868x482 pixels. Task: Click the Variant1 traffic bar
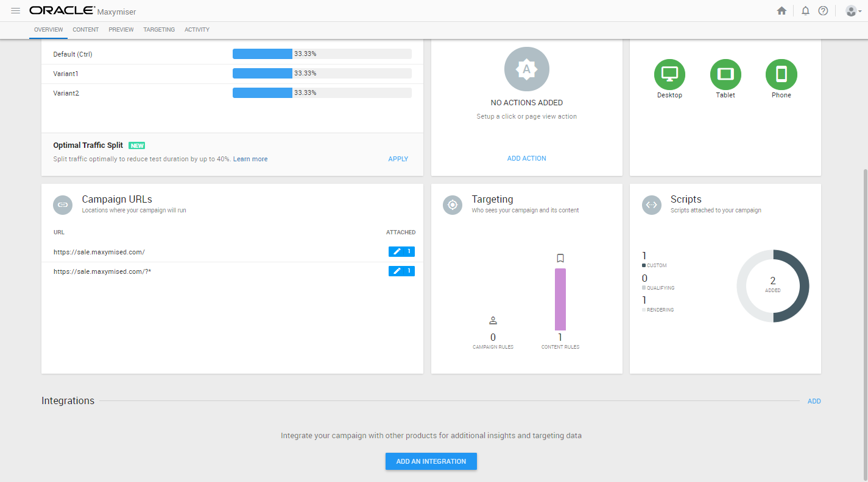pyautogui.click(x=322, y=73)
